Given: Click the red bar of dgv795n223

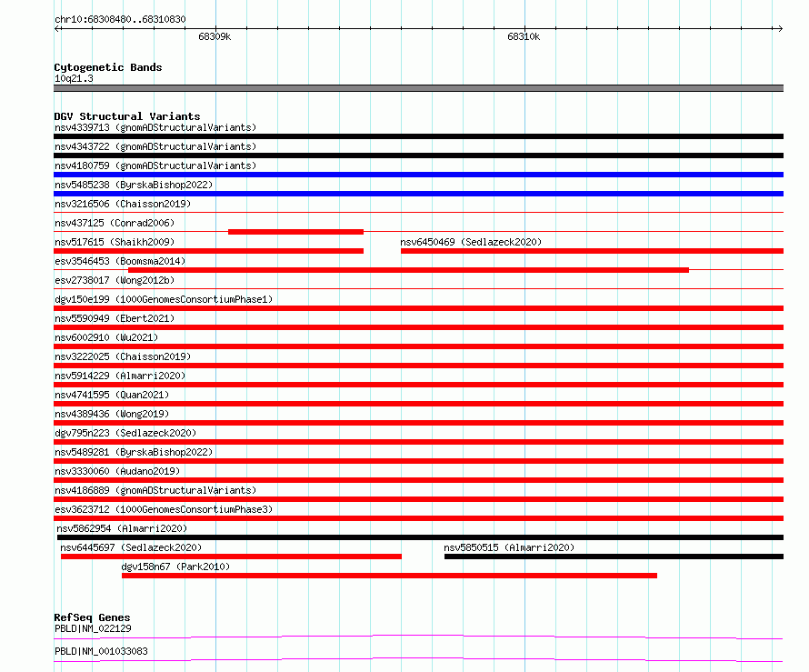Looking at the screenshot, I should [x=418, y=442].
